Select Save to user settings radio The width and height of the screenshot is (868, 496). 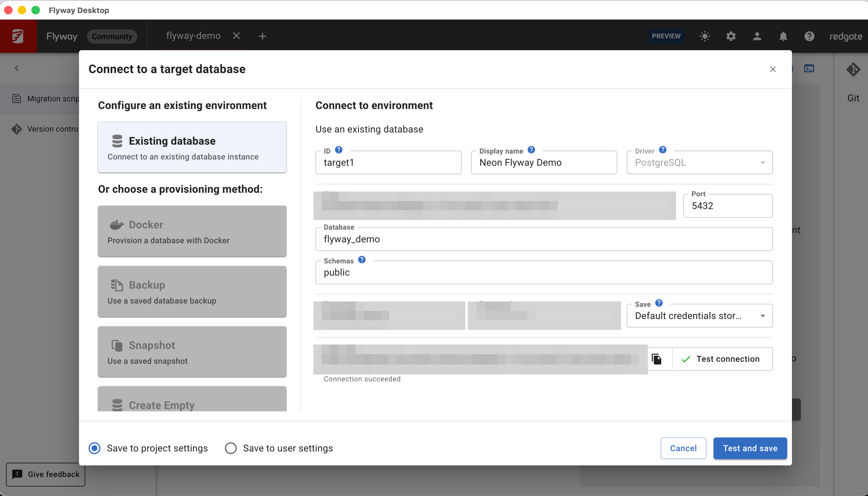point(231,448)
